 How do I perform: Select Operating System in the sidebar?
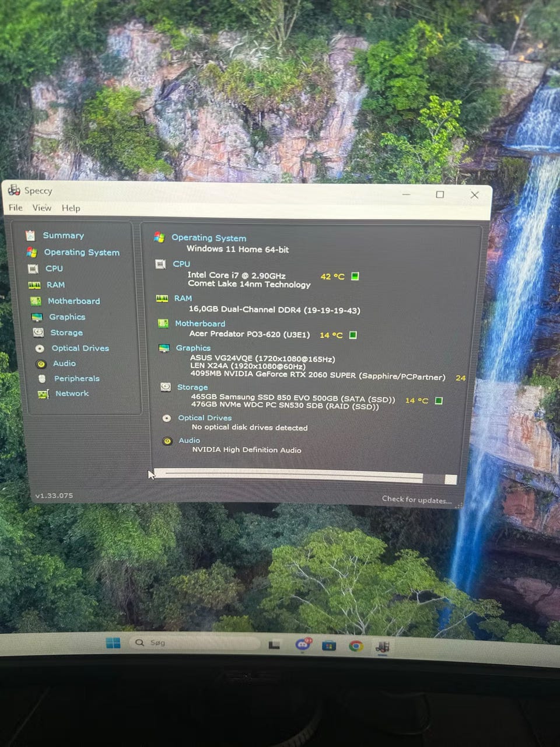pyautogui.click(x=82, y=253)
